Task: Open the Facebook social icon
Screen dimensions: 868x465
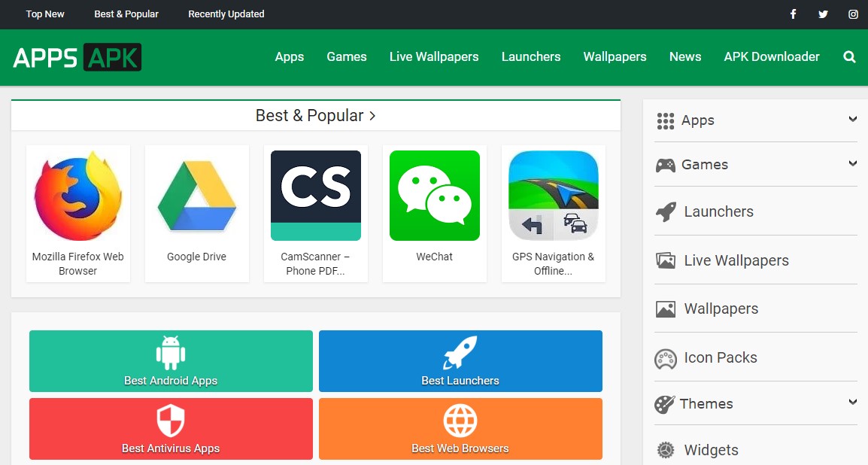Action: [x=793, y=14]
